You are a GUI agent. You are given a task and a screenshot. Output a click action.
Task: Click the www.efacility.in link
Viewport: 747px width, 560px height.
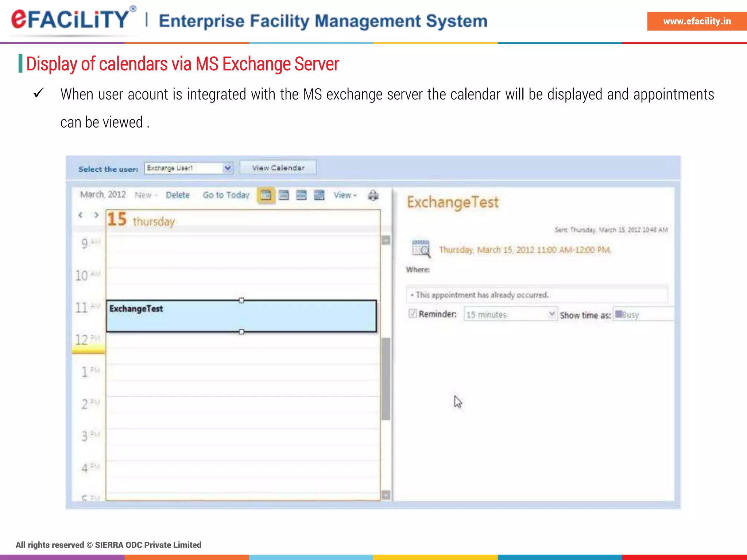[697, 21]
